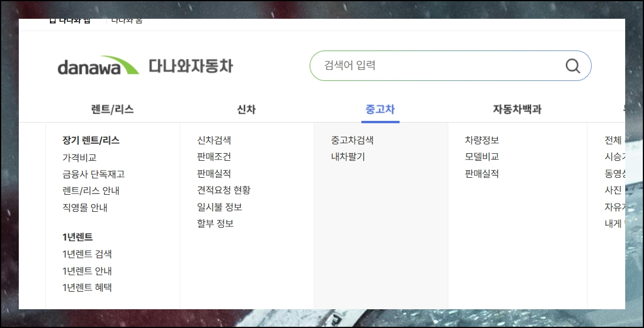This screenshot has height=328, width=644.
Task: Go to 가격비교 under 장기 렌트/리스
Action: click(79, 157)
